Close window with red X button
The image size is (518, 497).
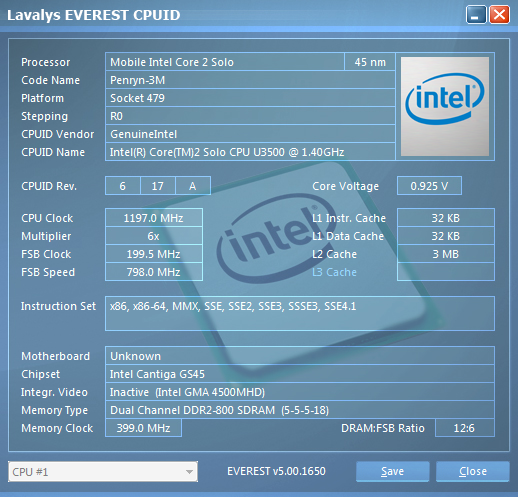499,15
